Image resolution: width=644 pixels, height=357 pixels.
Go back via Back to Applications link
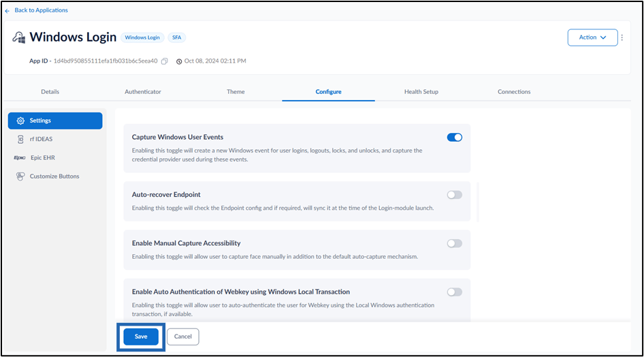(x=41, y=10)
